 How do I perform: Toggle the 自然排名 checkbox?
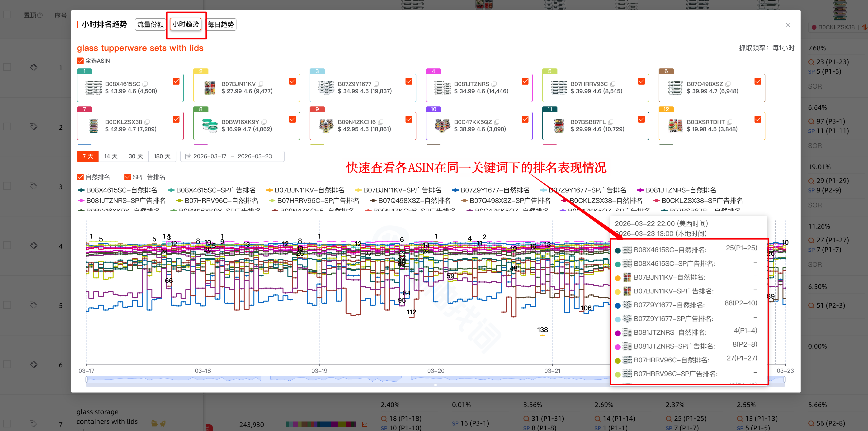[80, 177]
